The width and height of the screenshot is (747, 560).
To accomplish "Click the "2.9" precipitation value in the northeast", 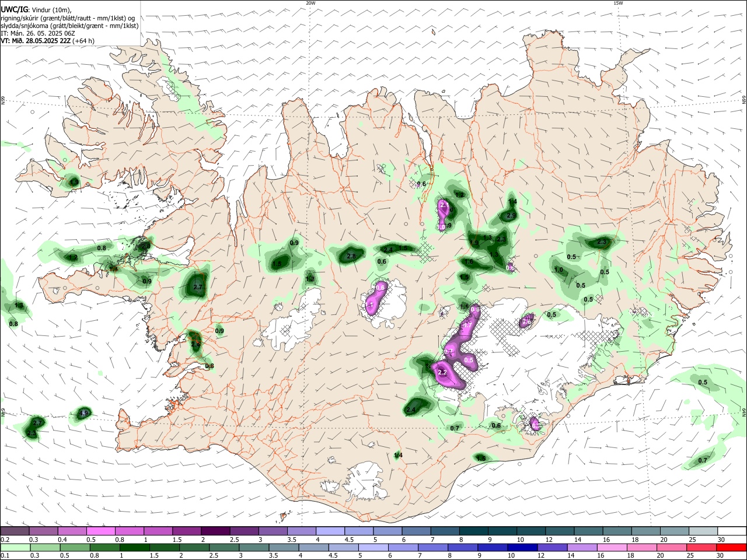I will point(511,216).
